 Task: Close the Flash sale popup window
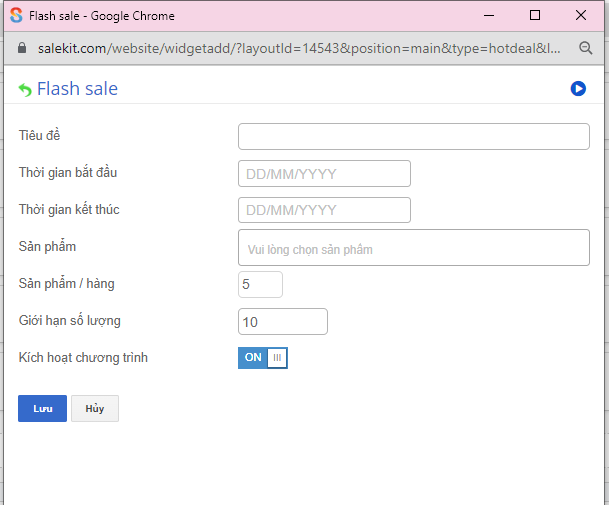581,15
